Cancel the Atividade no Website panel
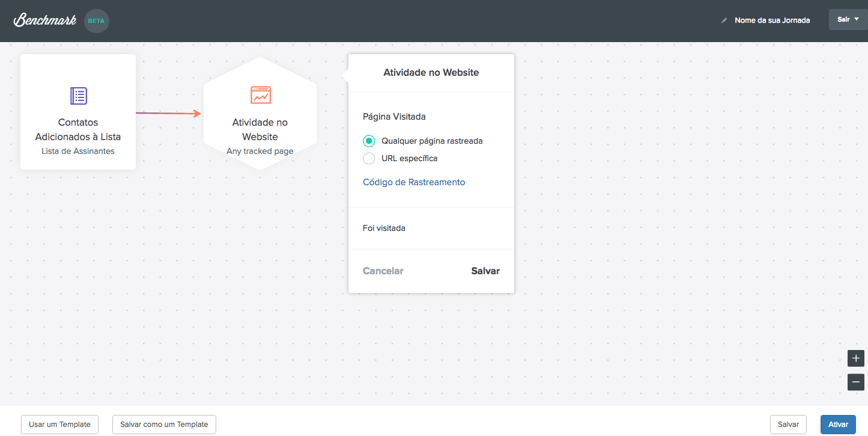 click(x=383, y=271)
